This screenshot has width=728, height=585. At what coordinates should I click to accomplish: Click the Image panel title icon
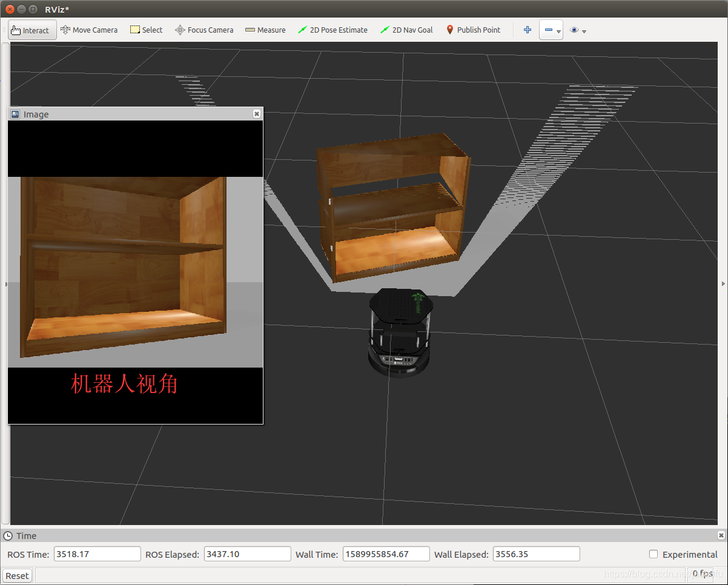point(15,114)
